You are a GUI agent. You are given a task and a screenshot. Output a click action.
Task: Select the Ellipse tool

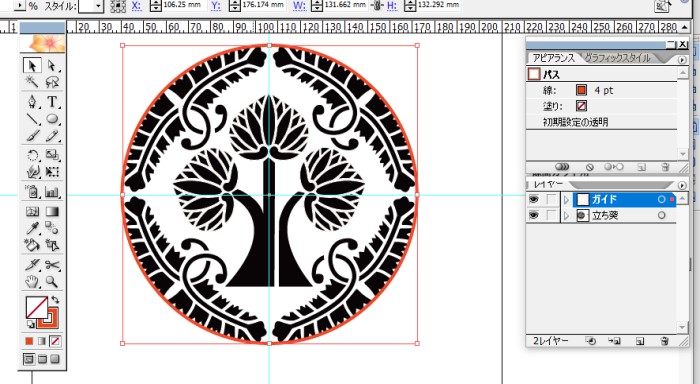click(52, 118)
